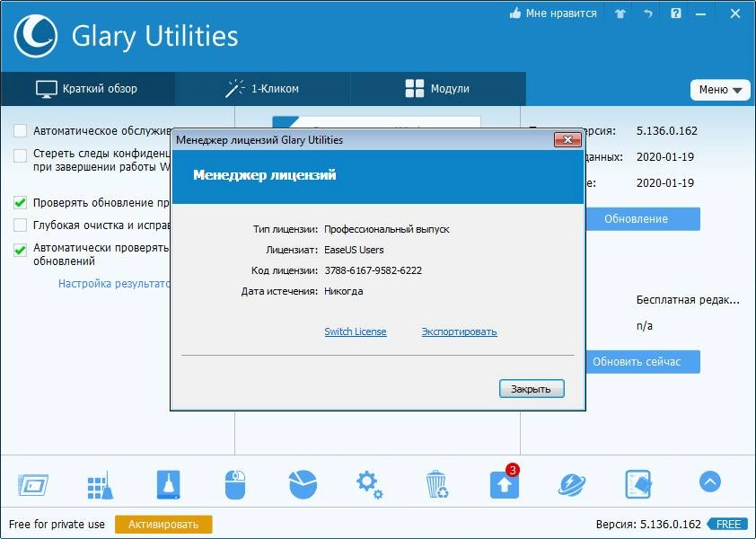Viewport: 756px width, 539px height.
Task: Click the four-squares icon of Модули
Action: pos(415,89)
